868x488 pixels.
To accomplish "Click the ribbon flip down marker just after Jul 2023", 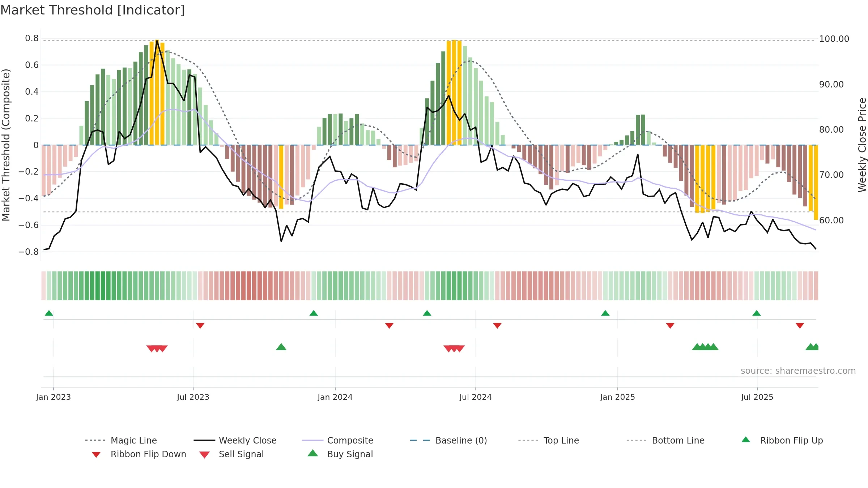I will click(200, 326).
